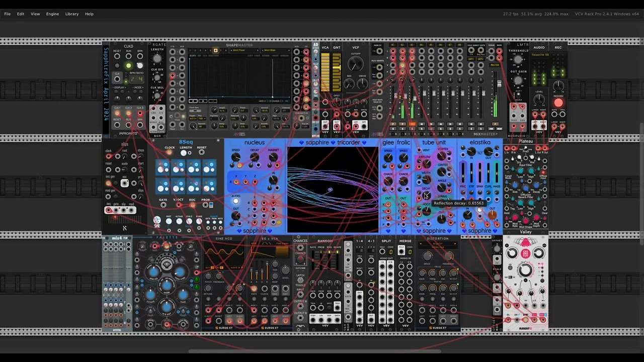Click the 8Seq V/OCT output jack
Image resolution: width=644 pixels, height=362 pixels.
[x=178, y=205]
